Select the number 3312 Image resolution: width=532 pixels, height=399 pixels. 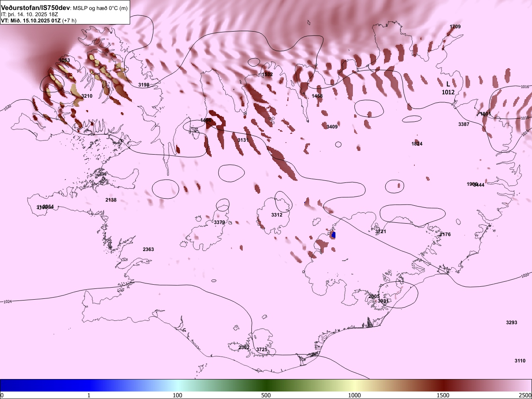coord(277,215)
